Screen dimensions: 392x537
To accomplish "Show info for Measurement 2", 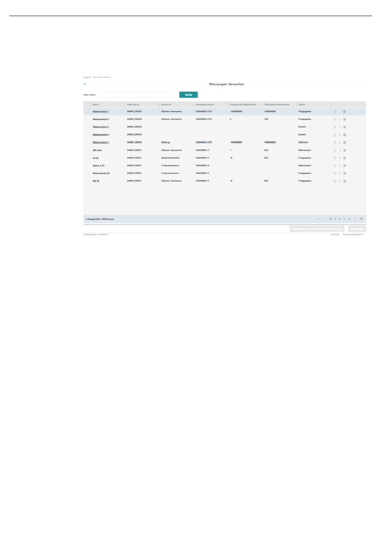I will pyautogui.click(x=345, y=119).
